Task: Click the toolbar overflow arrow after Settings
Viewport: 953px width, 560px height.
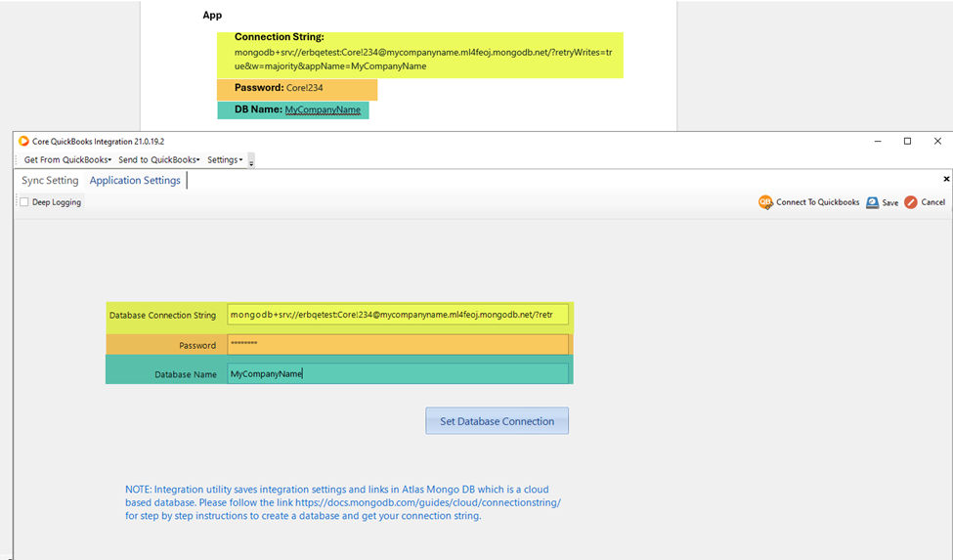Action: (251, 161)
